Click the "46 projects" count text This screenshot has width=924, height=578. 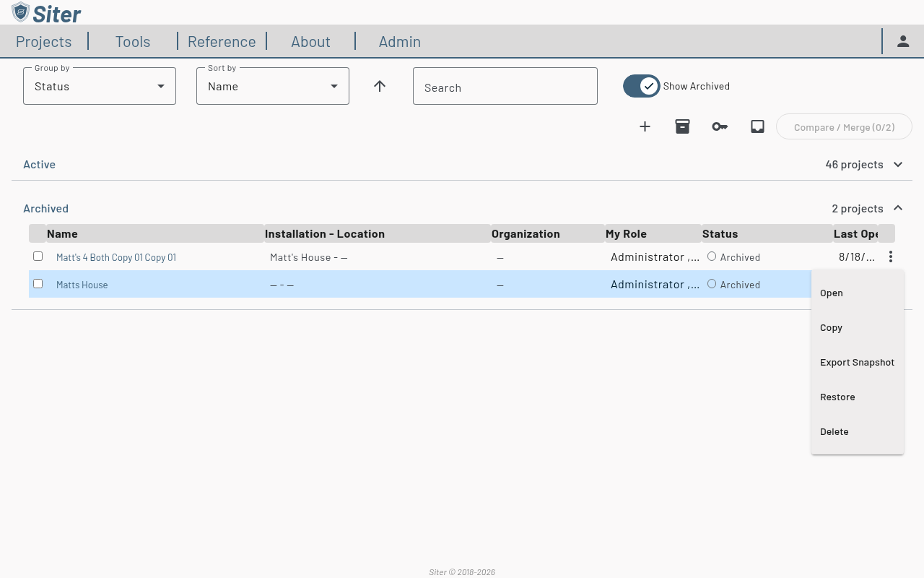tap(855, 164)
